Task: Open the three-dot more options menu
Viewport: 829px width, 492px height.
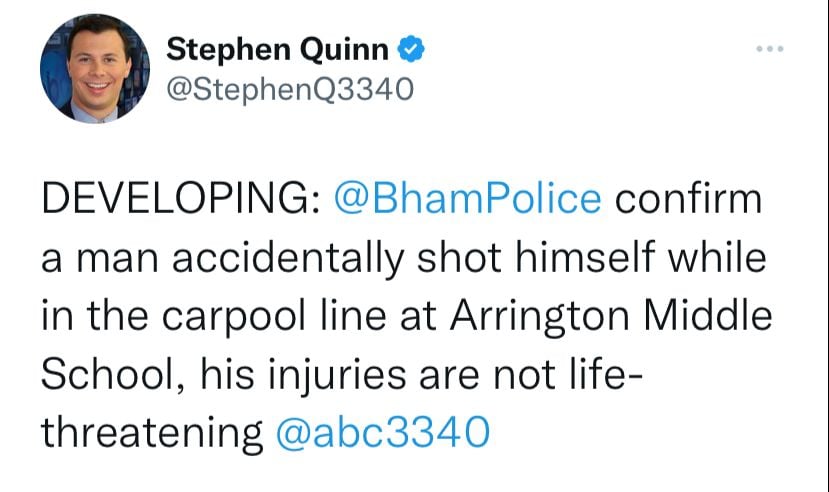Action: [769, 49]
